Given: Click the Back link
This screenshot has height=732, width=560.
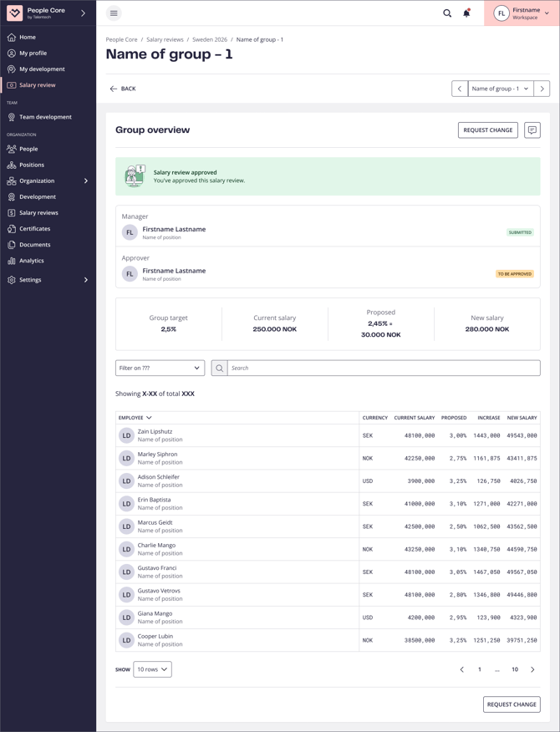Looking at the screenshot, I should pyautogui.click(x=122, y=89).
